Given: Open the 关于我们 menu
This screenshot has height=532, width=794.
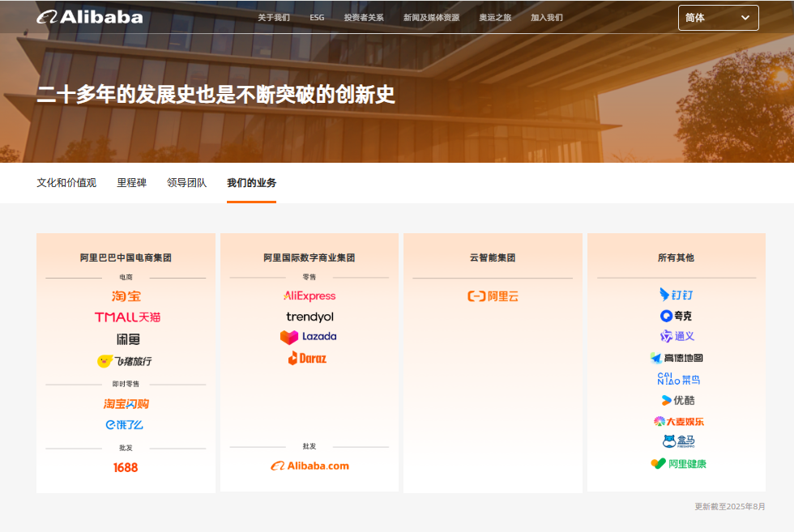Looking at the screenshot, I should (274, 18).
